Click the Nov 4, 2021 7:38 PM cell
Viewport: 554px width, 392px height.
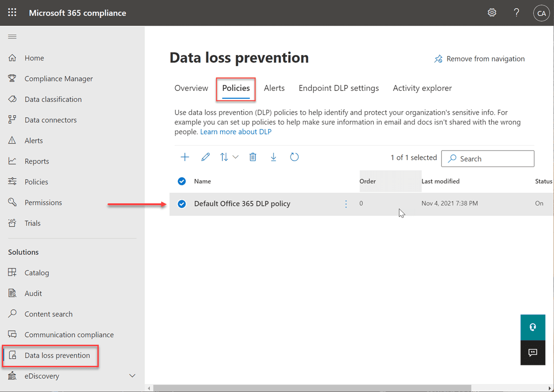pos(450,203)
